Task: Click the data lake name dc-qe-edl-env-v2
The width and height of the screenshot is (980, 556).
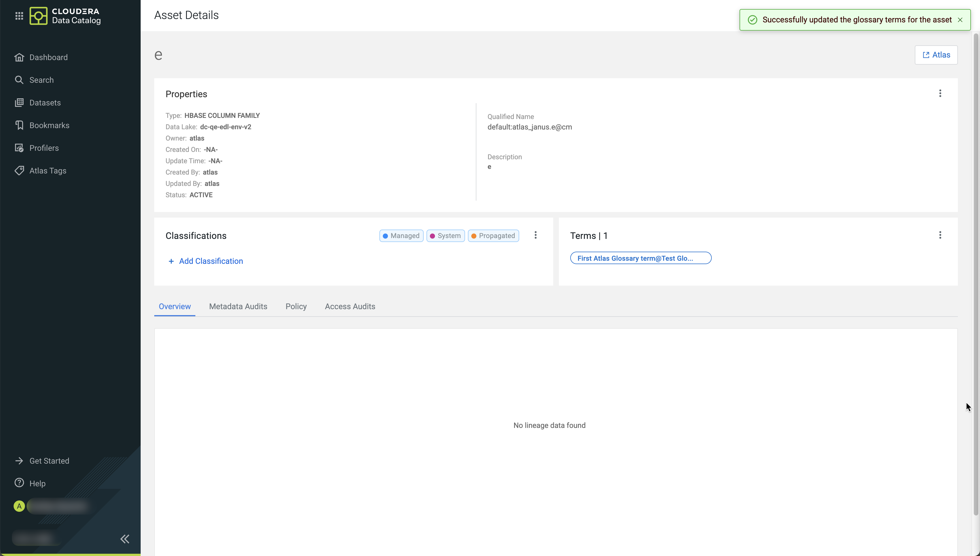Action: 225,127
